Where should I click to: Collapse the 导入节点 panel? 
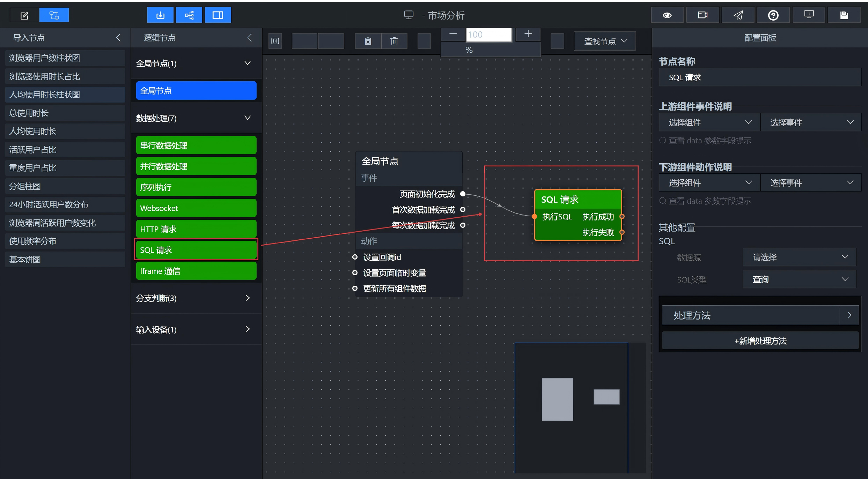pos(118,38)
